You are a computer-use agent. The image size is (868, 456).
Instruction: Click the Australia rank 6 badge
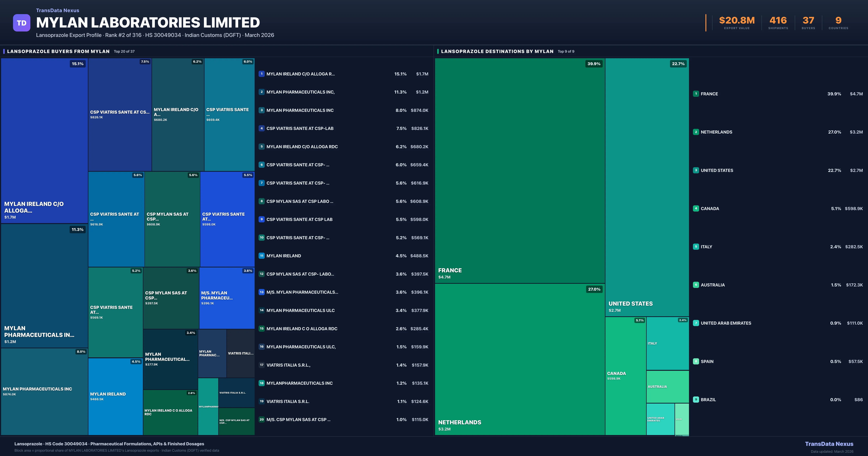click(x=696, y=285)
